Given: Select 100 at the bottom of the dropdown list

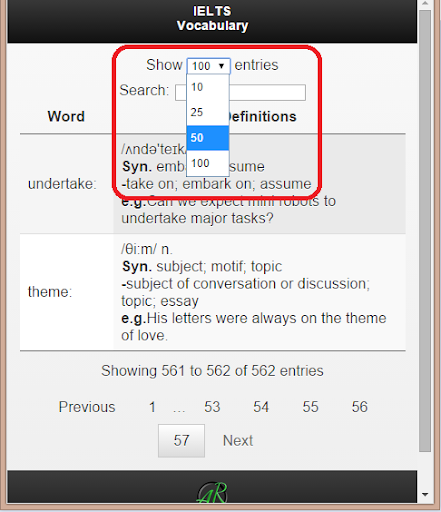Looking at the screenshot, I should (208, 163).
